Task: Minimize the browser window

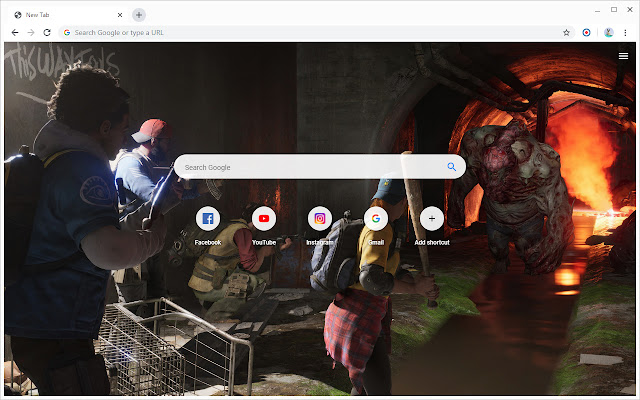Action: click(598, 10)
